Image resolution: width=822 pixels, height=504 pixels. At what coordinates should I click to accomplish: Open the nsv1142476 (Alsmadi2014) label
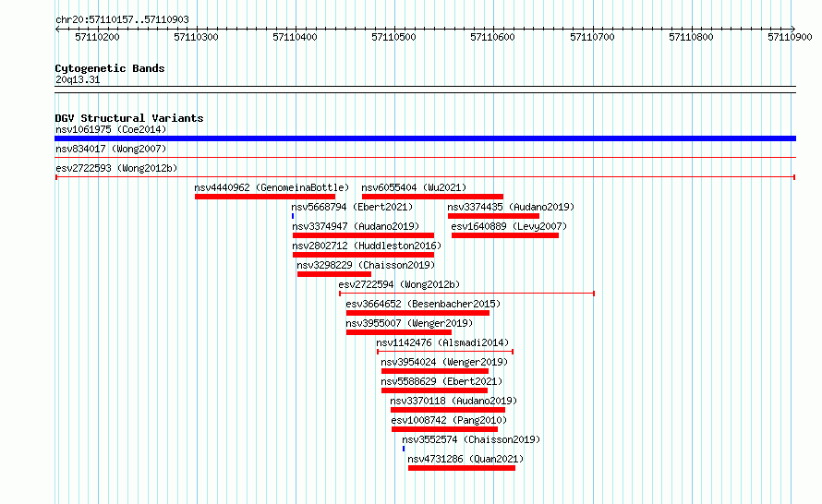click(x=442, y=342)
